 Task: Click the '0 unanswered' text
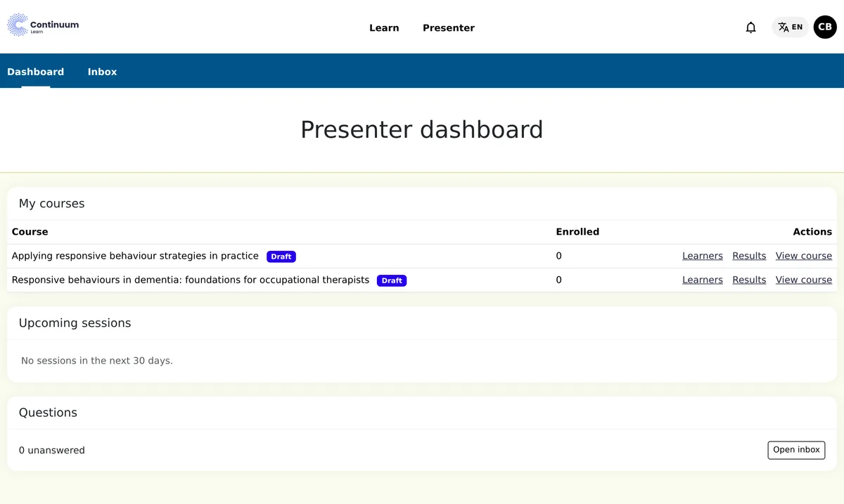[52, 450]
